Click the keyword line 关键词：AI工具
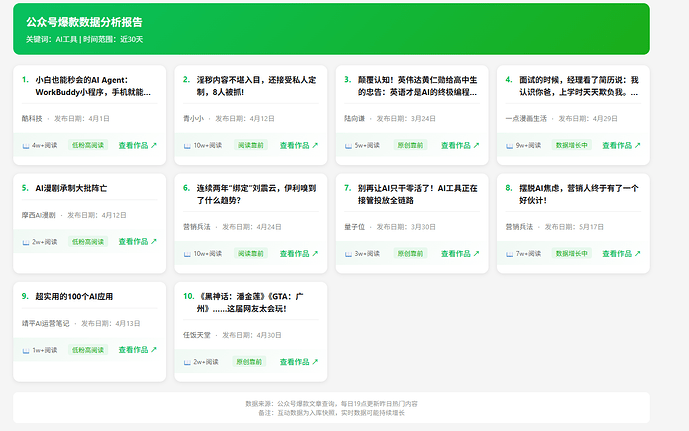689x431 pixels. coord(51,40)
